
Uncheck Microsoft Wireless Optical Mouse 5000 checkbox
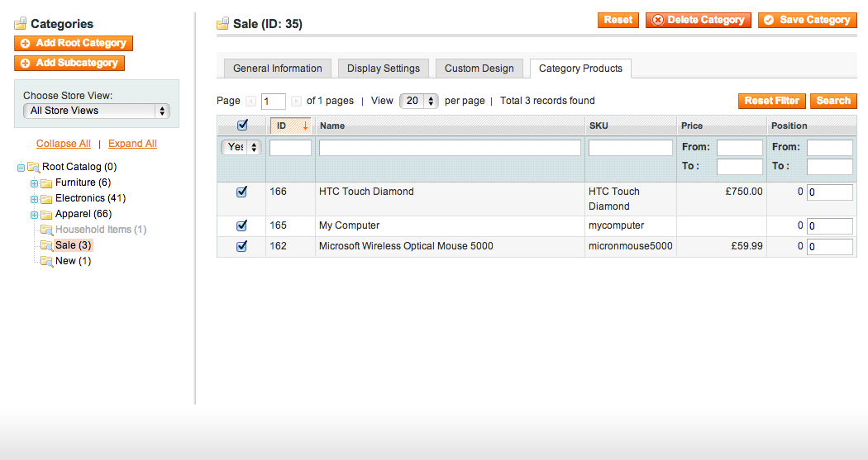point(241,247)
